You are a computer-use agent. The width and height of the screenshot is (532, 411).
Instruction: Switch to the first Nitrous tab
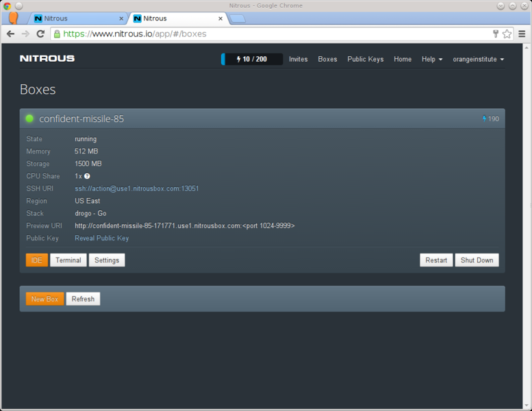77,18
